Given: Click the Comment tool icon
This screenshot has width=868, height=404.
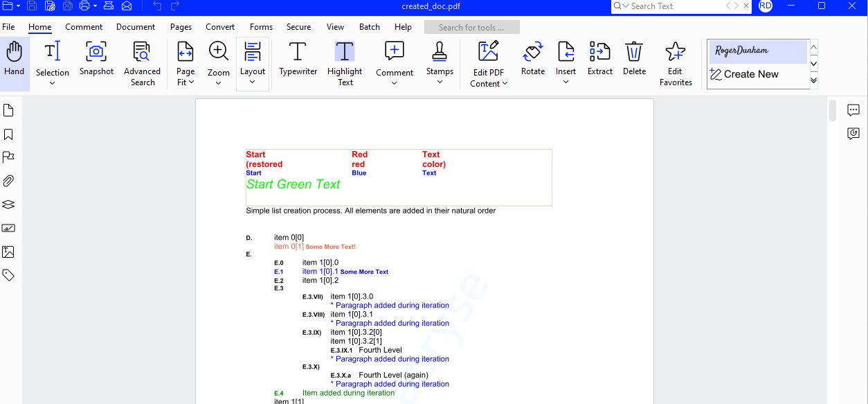Looking at the screenshot, I should pyautogui.click(x=395, y=52).
